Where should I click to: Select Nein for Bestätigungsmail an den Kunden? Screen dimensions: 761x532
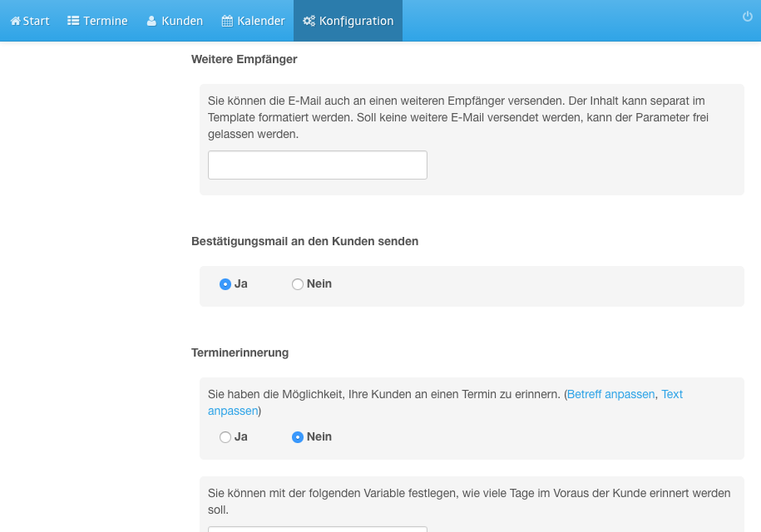298,284
